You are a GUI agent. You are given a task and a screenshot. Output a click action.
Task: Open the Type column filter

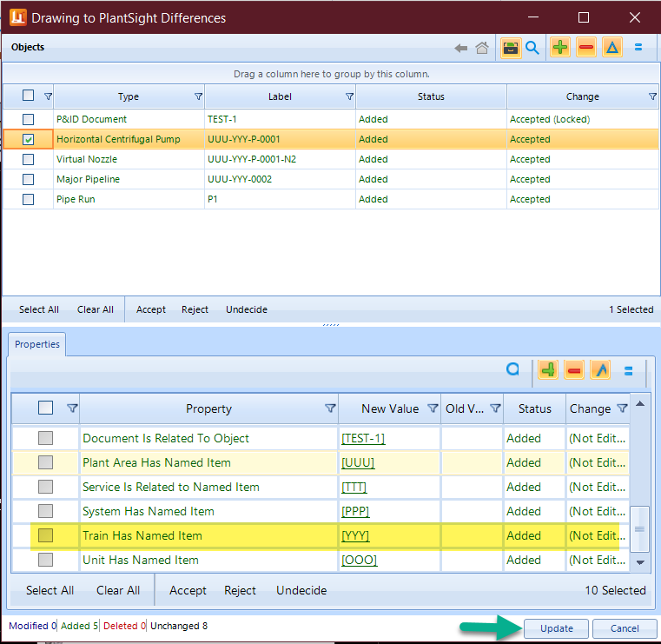tap(198, 96)
